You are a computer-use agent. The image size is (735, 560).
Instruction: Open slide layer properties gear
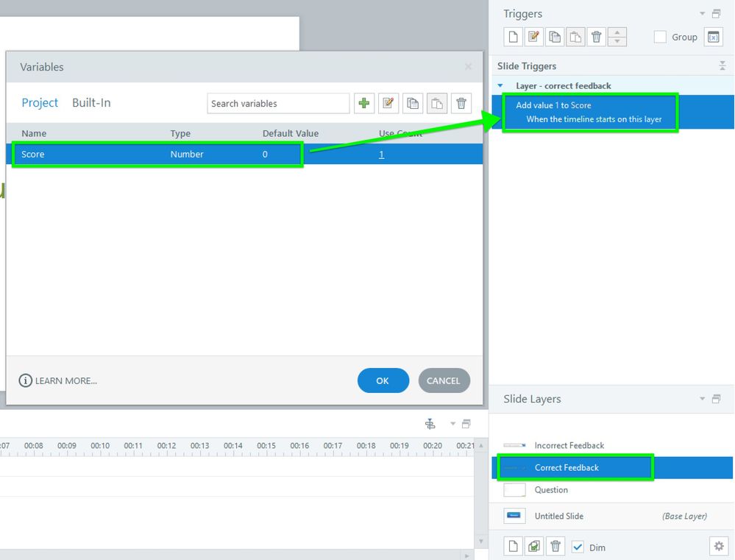tap(719, 546)
